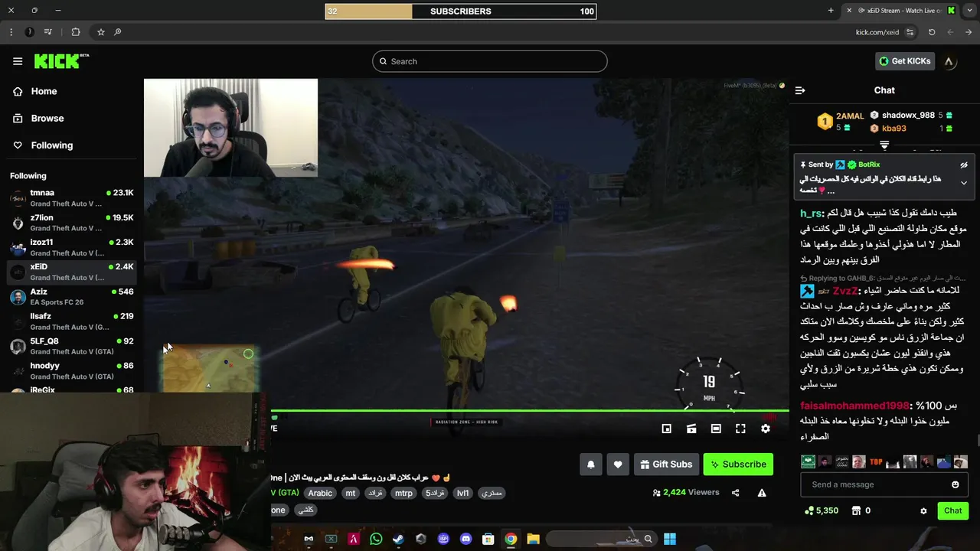
Task: Open the user profile avatar menu
Action: [x=949, y=61]
